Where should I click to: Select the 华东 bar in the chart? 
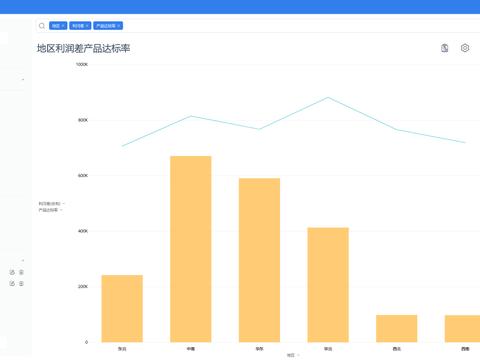(259, 260)
